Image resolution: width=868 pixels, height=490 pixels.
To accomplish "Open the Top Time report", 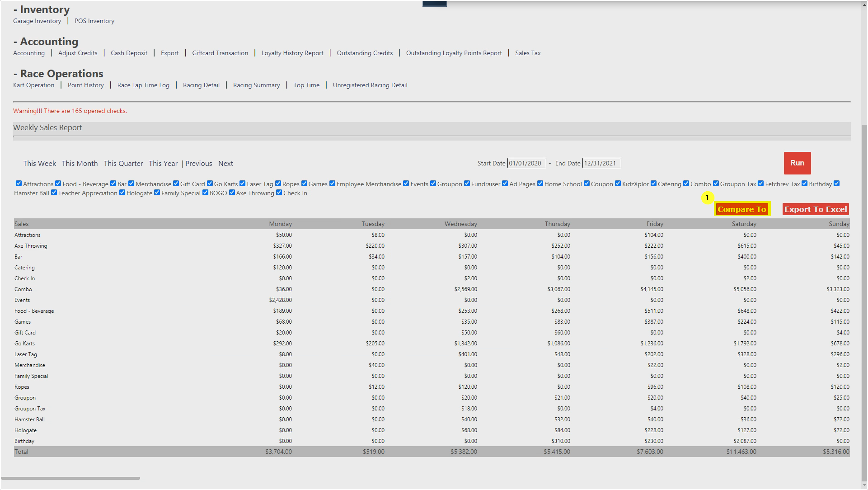I will coord(306,85).
